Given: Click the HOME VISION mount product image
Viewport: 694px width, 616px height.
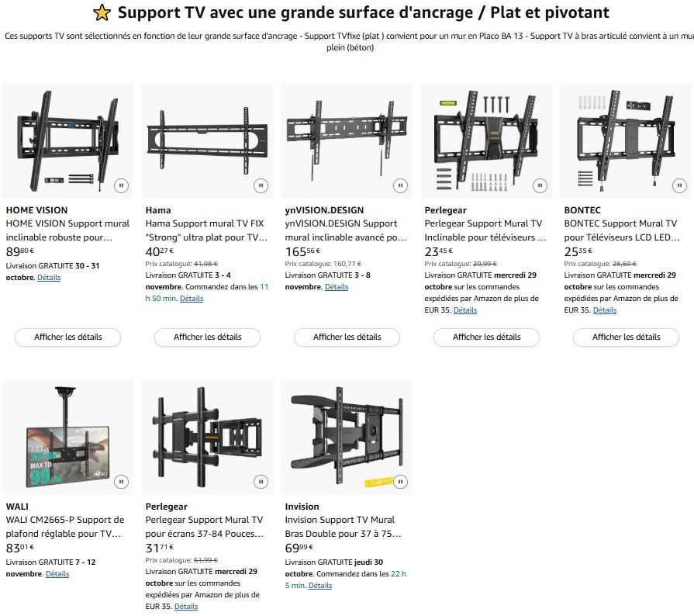Looking at the screenshot, I should pos(68,140).
